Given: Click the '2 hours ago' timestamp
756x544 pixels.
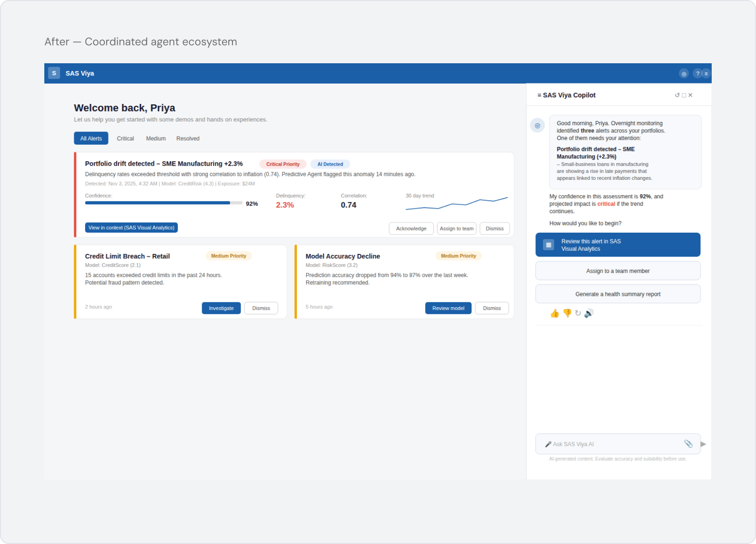Looking at the screenshot, I should pos(99,307).
